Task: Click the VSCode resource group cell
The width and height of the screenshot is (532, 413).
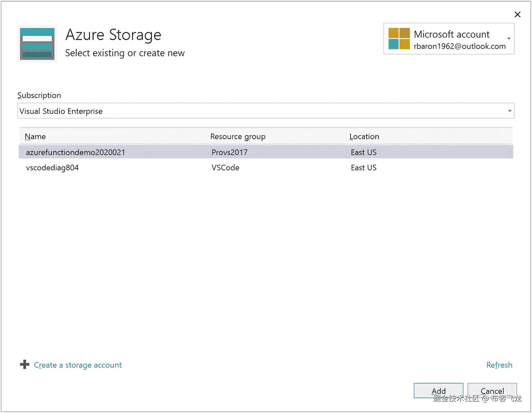Action: 225,168
